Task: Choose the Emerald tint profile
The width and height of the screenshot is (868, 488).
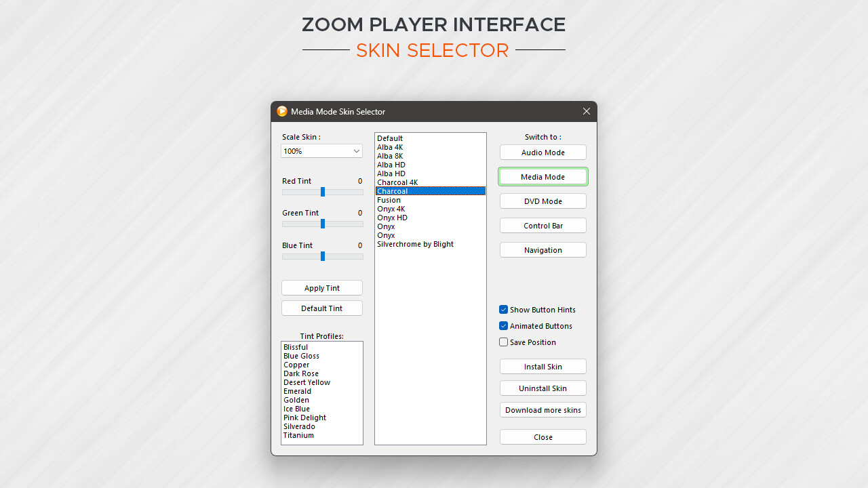Action: click(x=297, y=391)
